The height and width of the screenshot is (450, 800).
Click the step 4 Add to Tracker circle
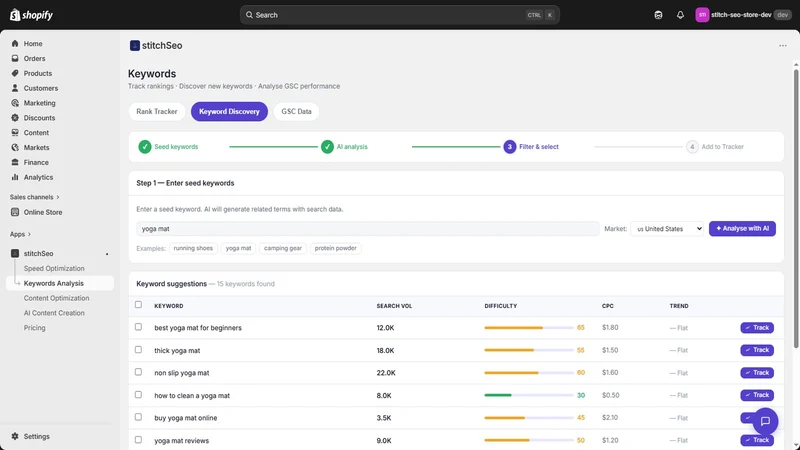pyautogui.click(x=692, y=146)
